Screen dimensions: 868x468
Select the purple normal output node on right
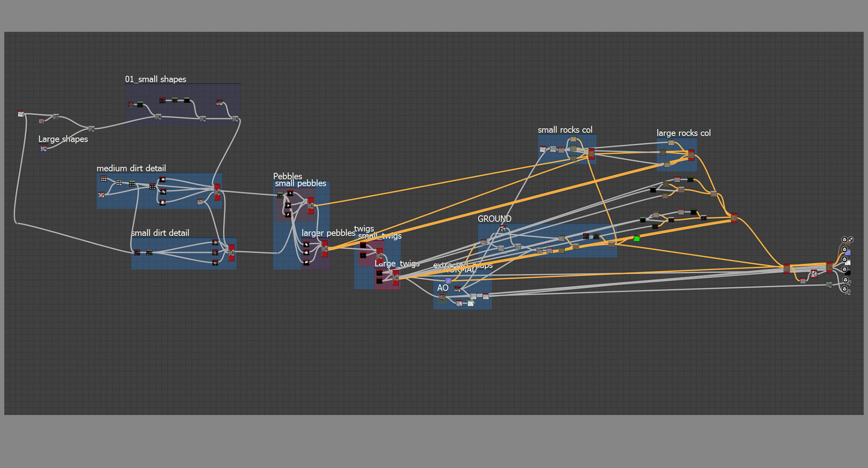point(848,253)
